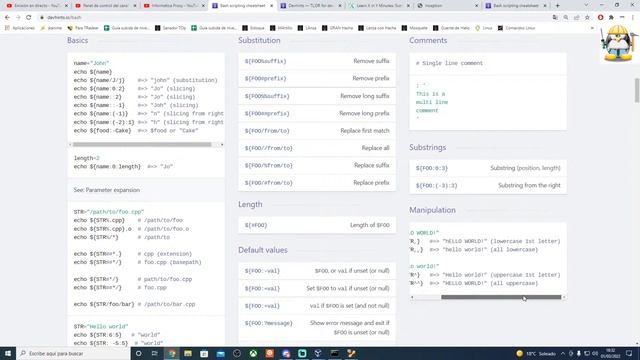Switch to the Panel de control YouTube tab

click(x=106, y=6)
